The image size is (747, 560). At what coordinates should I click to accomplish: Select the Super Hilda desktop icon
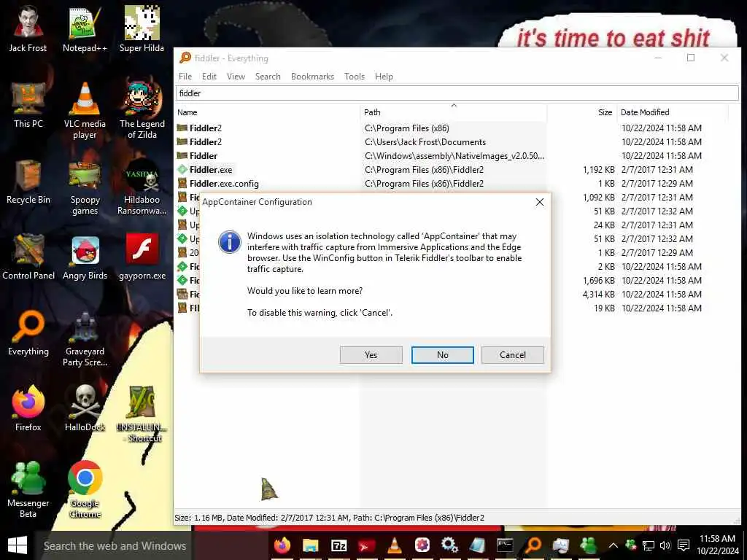(x=142, y=28)
